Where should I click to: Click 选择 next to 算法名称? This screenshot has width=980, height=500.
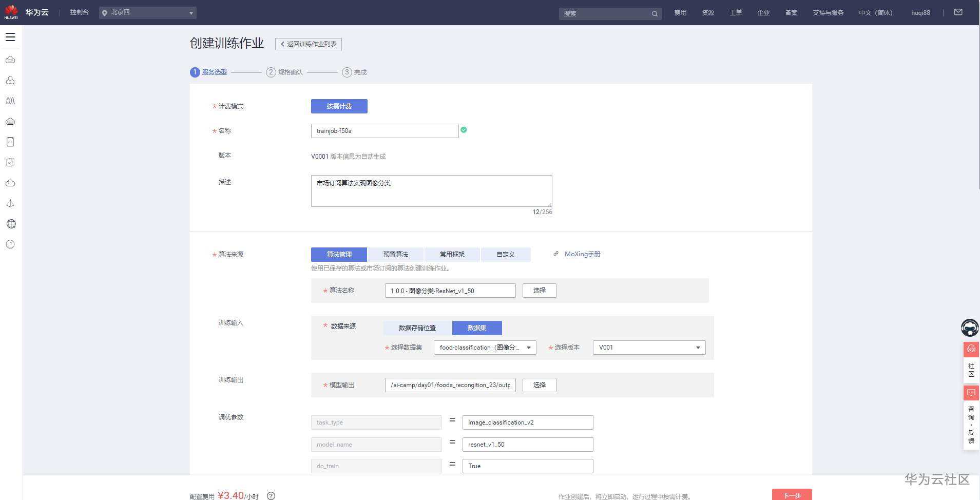tap(540, 291)
